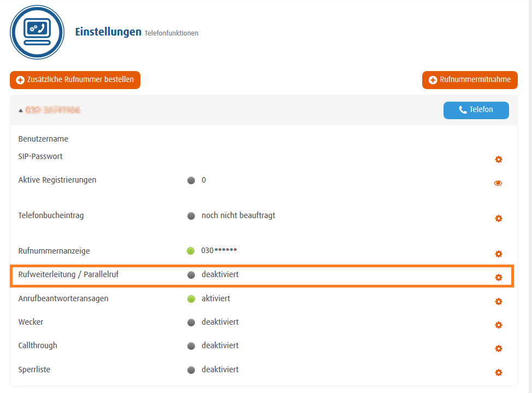Click Callthrough gear icon

pos(498,349)
